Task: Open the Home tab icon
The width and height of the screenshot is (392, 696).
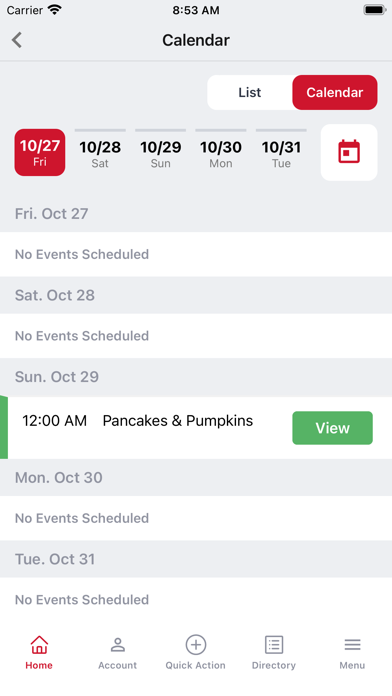Action: tap(39, 645)
